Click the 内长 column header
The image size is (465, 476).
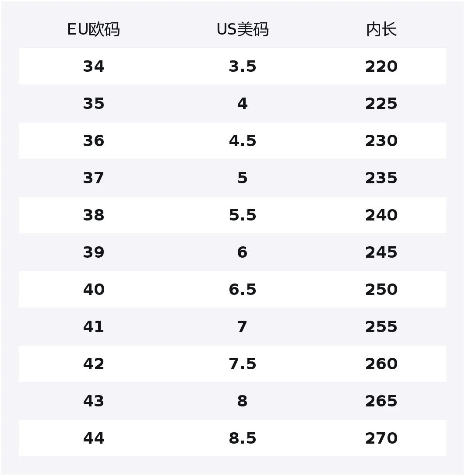click(x=381, y=29)
